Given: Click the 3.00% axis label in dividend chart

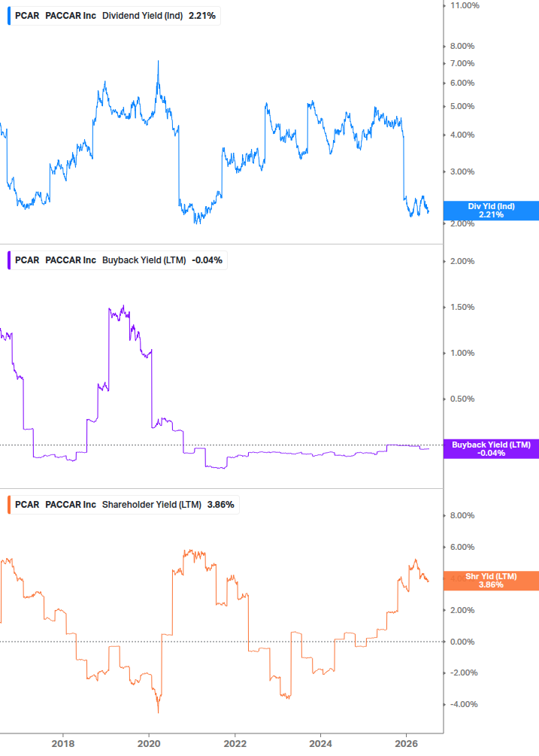Looking at the screenshot, I should pos(462,172).
